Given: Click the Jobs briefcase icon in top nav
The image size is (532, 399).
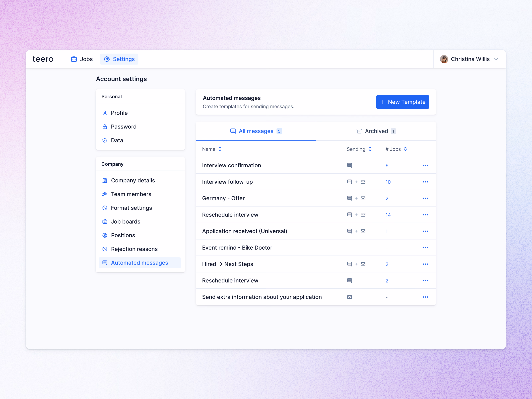Looking at the screenshot, I should click(74, 59).
